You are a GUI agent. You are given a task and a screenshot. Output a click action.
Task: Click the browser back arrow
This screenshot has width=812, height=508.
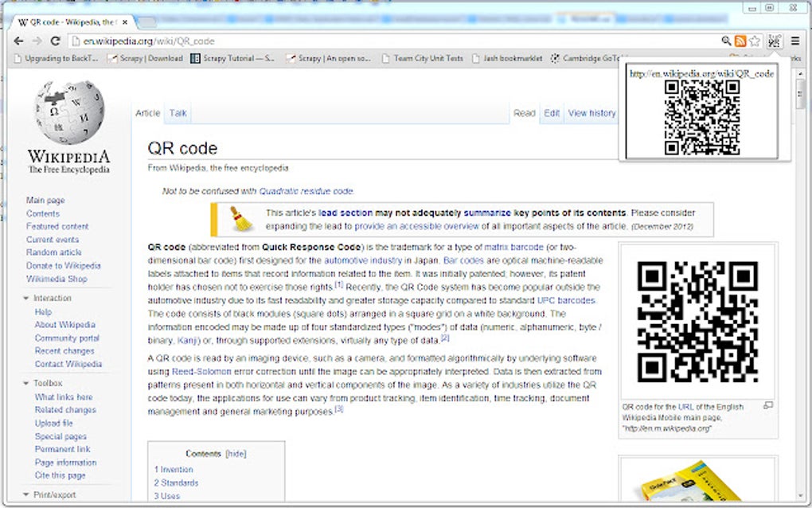[x=18, y=41]
